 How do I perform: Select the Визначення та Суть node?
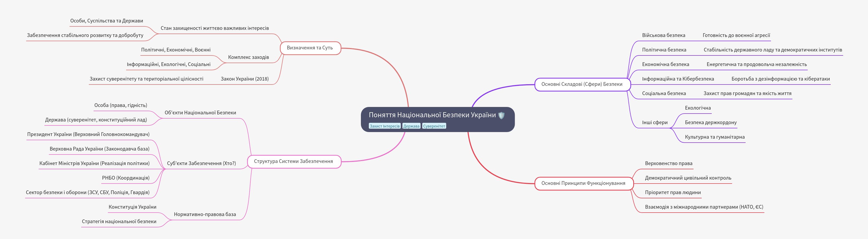tap(310, 48)
